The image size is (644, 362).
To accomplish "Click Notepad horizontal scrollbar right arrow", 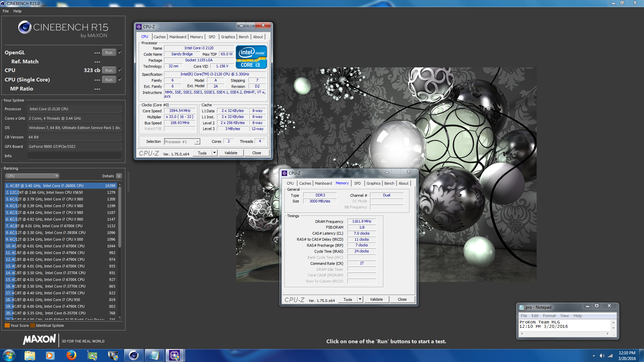I will 607,334.
